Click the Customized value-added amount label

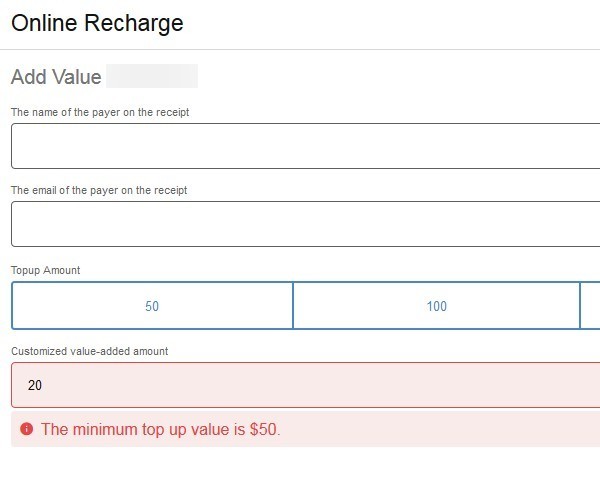pyautogui.click(x=89, y=351)
